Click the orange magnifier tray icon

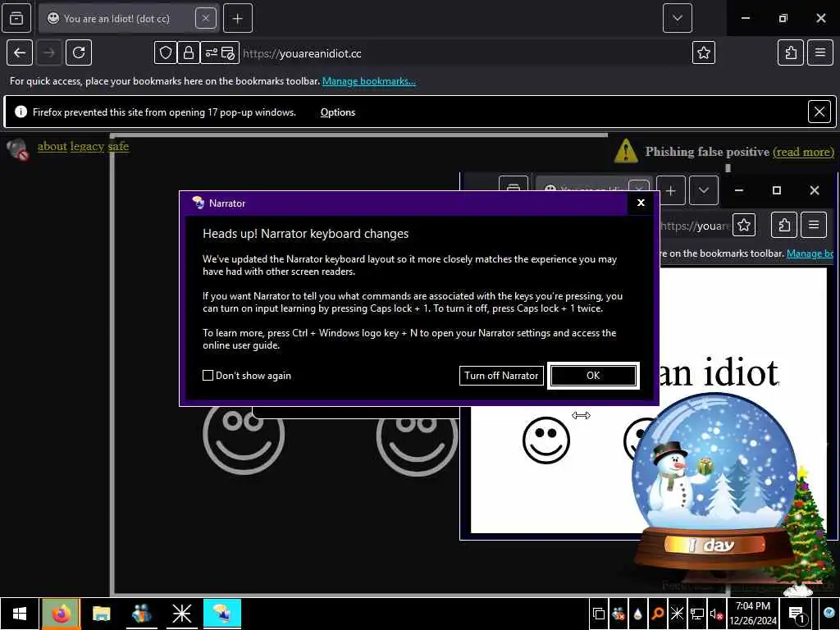point(657,614)
